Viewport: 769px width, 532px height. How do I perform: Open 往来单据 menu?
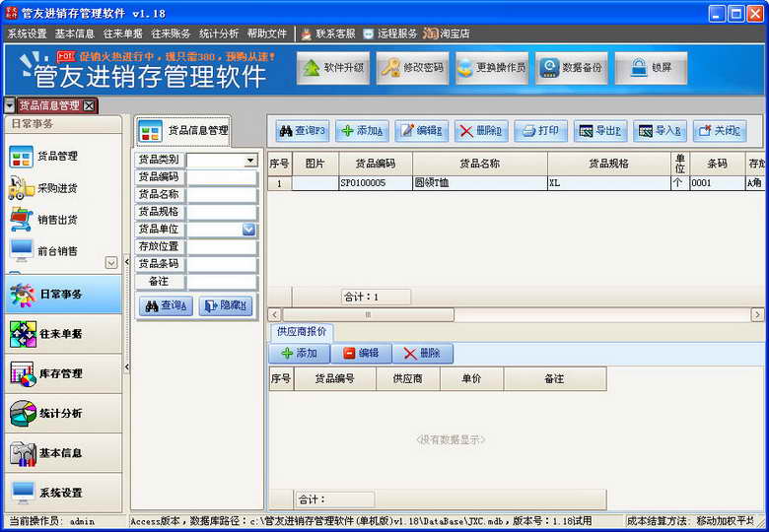click(122, 33)
